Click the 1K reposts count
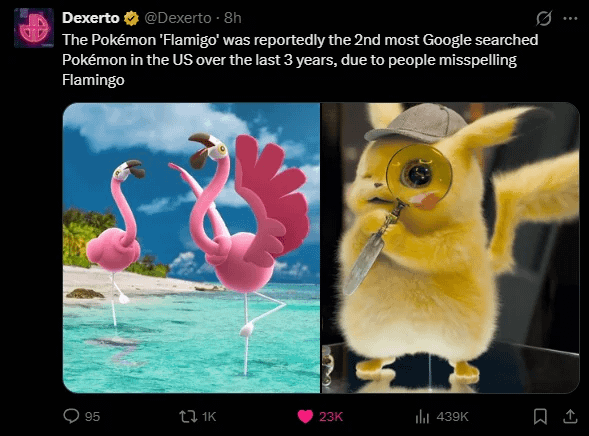 (x=209, y=416)
